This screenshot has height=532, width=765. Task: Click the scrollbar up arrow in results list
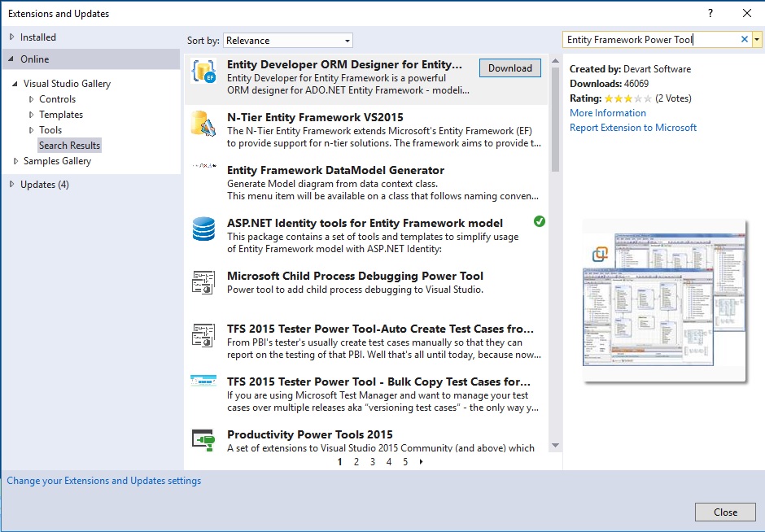(555, 60)
